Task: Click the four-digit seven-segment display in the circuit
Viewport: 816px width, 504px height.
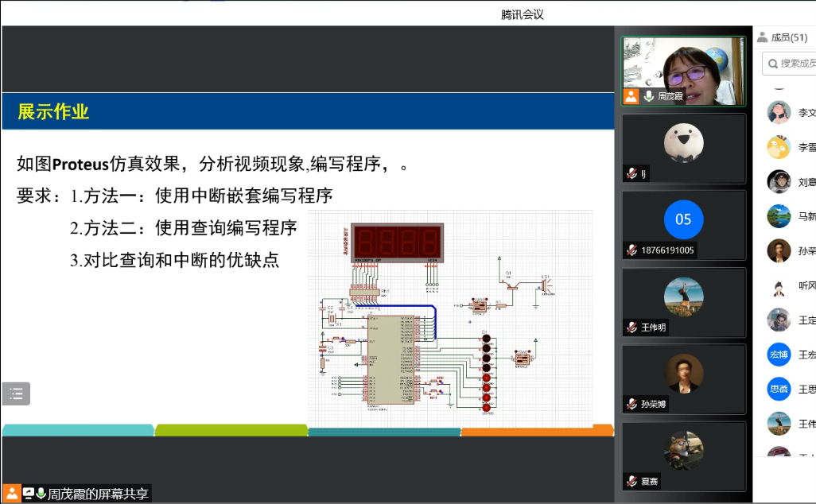Action: pyautogui.click(x=397, y=241)
